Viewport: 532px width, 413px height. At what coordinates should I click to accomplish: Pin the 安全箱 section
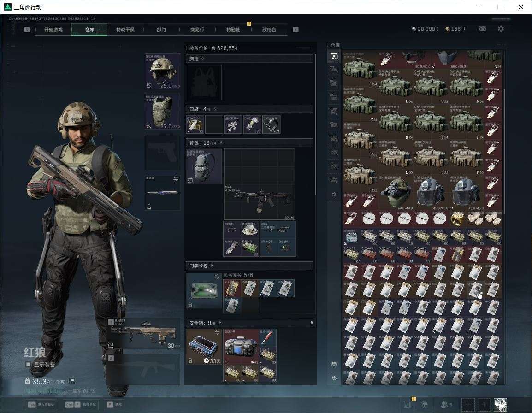click(x=312, y=323)
